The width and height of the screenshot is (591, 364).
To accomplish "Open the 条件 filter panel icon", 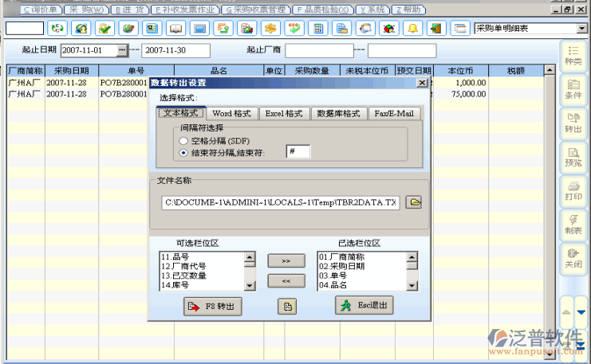I will click(x=573, y=88).
